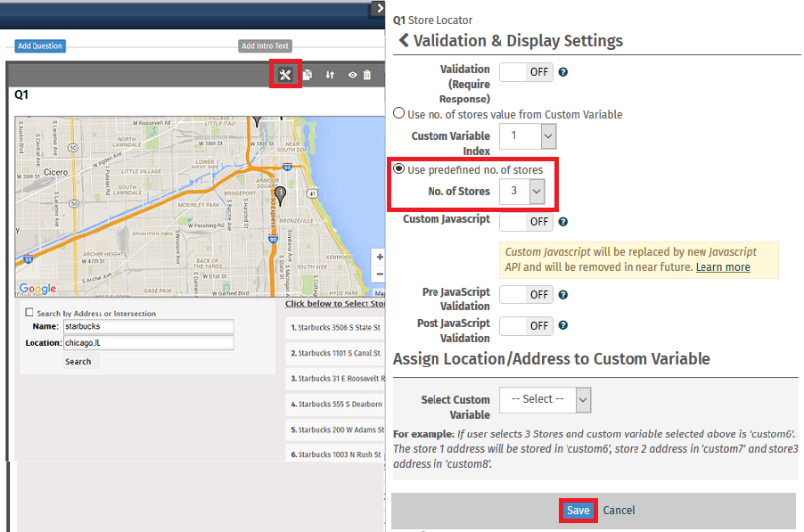Viewport: 804px width, 532px height.
Task: Open Select Custom Variable dropdown
Action: click(x=545, y=400)
